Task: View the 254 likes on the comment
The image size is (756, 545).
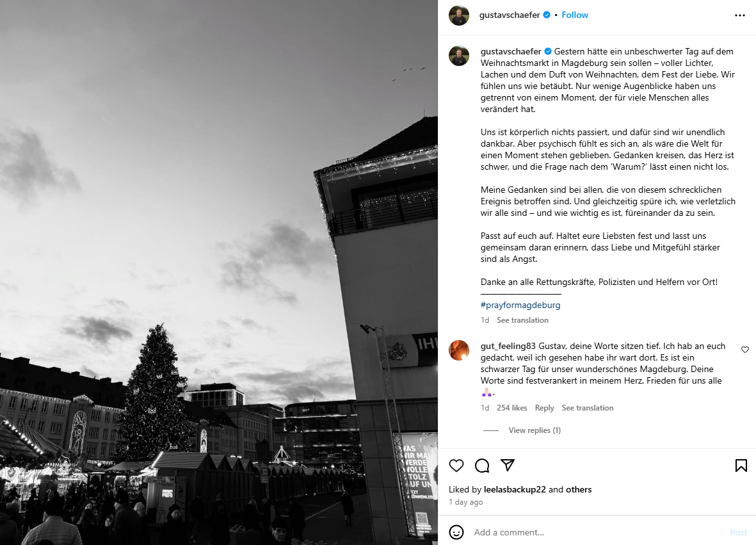Action: [511, 408]
